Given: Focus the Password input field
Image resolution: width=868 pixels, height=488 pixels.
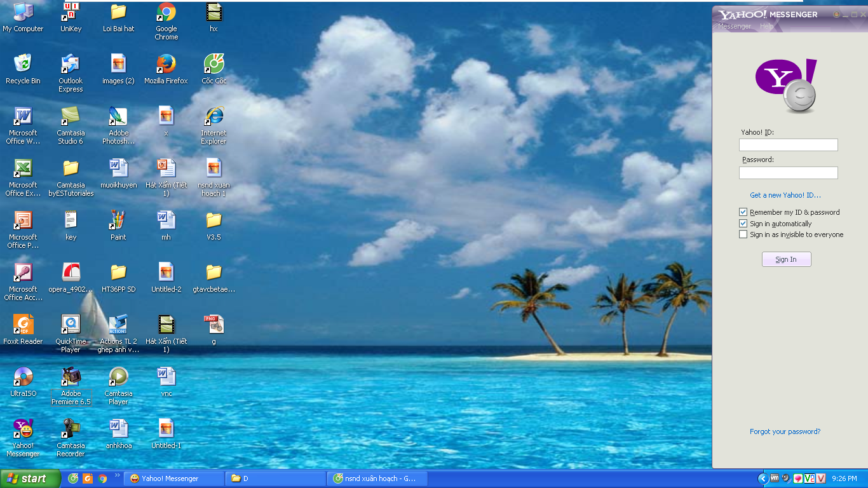Looking at the screenshot, I should click(788, 173).
